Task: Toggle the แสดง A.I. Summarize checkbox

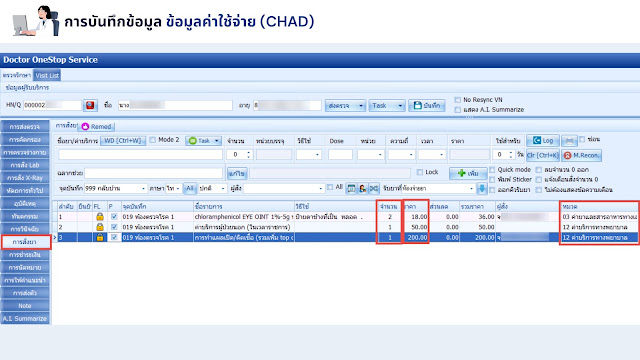Action: click(458, 109)
